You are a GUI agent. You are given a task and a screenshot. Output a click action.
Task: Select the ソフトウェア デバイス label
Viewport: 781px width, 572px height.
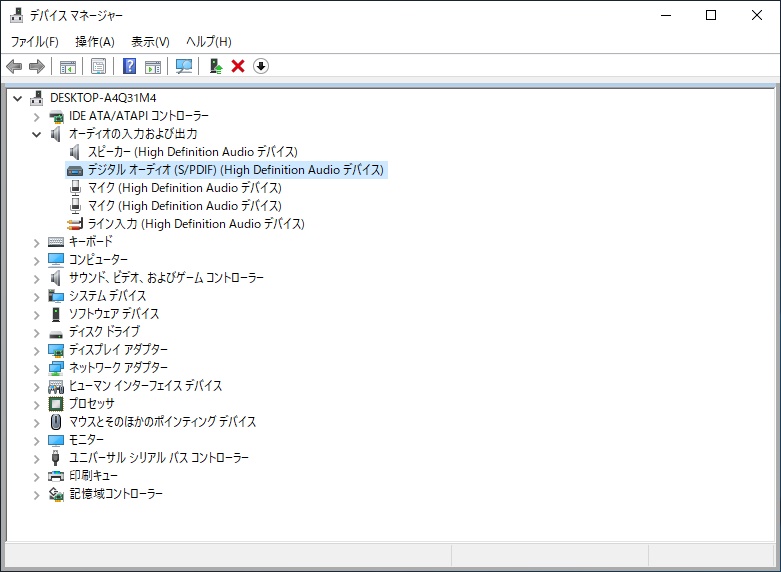114,314
